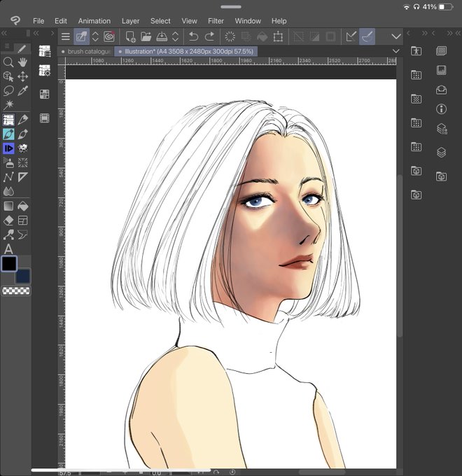Open the Animation cels filmstrip palette
Screen dimensions: 462x476
(x=45, y=118)
